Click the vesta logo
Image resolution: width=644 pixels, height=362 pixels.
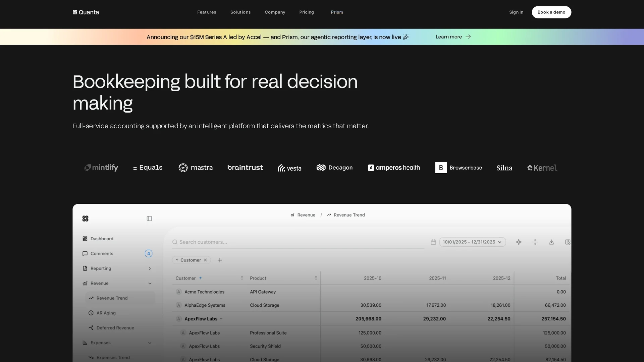pos(289,168)
